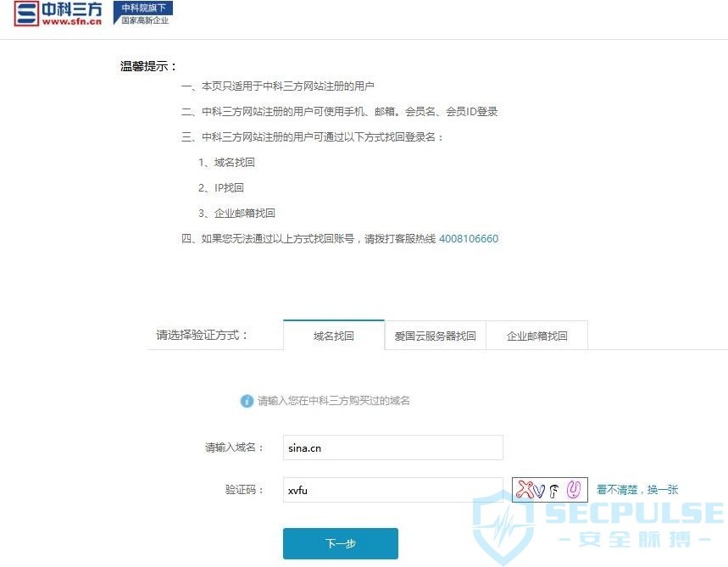
Task: Click the 温馨提示 heading
Action: pos(148,66)
